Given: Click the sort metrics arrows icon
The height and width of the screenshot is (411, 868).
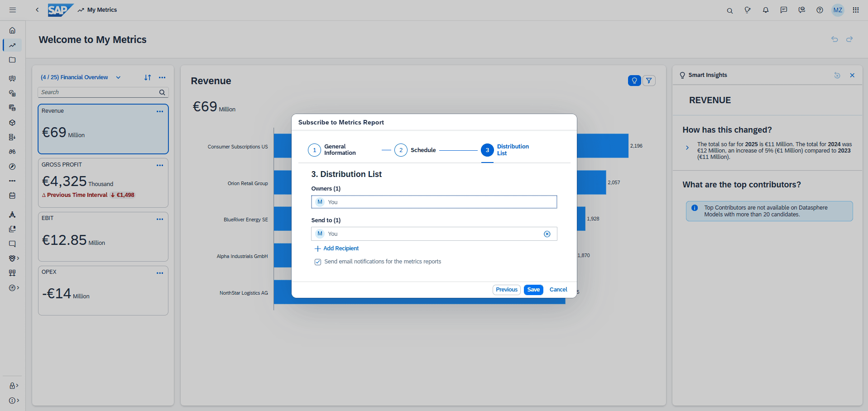Looking at the screenshot, I should pyautogui.click(x=148, y=77).
